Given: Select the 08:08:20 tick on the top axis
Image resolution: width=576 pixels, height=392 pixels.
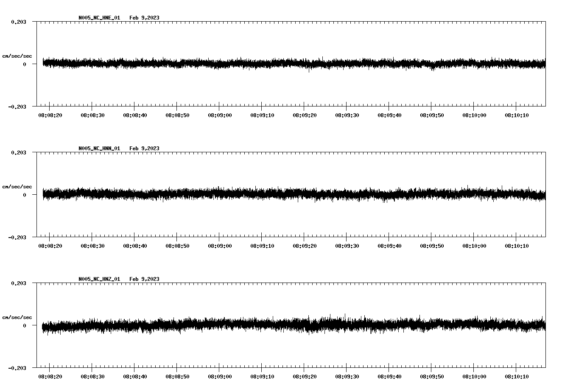Looking at the screenshot, I should click(x=49, y=115).
